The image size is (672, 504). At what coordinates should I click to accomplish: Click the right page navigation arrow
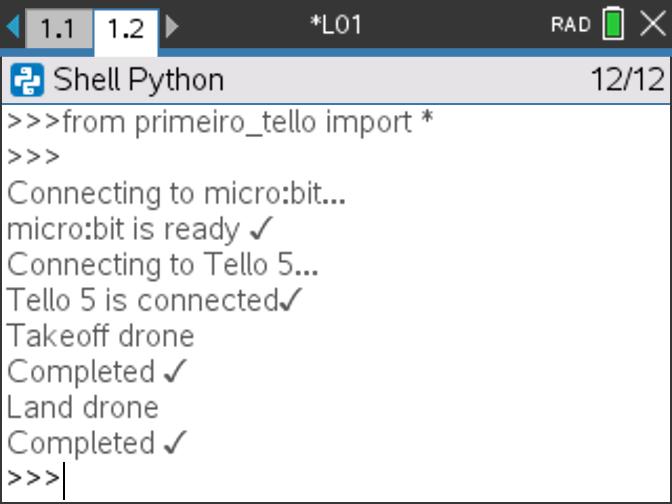pyautogui.click(x=172, y=27)
